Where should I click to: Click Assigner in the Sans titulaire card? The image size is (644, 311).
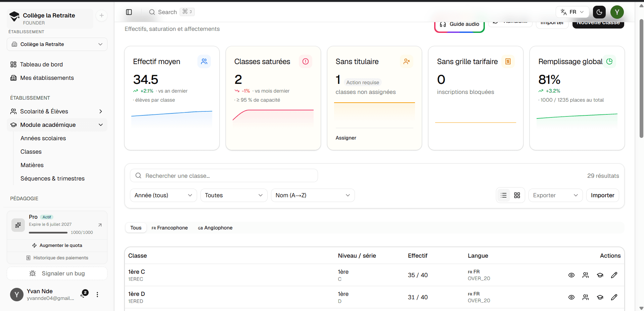(346, 138)
